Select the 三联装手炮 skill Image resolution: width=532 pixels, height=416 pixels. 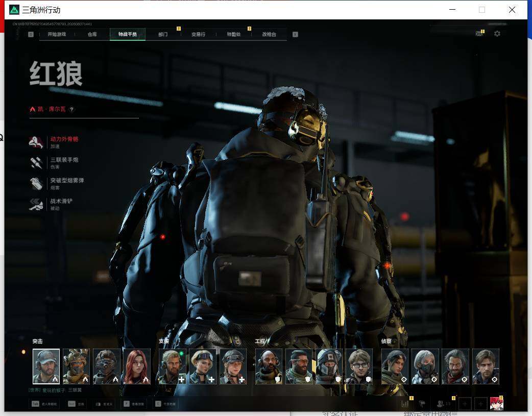coord(54,163)
